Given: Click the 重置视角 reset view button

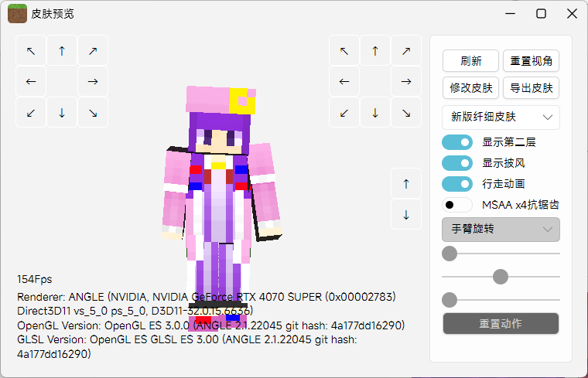Looking at the screenshot, I should coord(532,61).
